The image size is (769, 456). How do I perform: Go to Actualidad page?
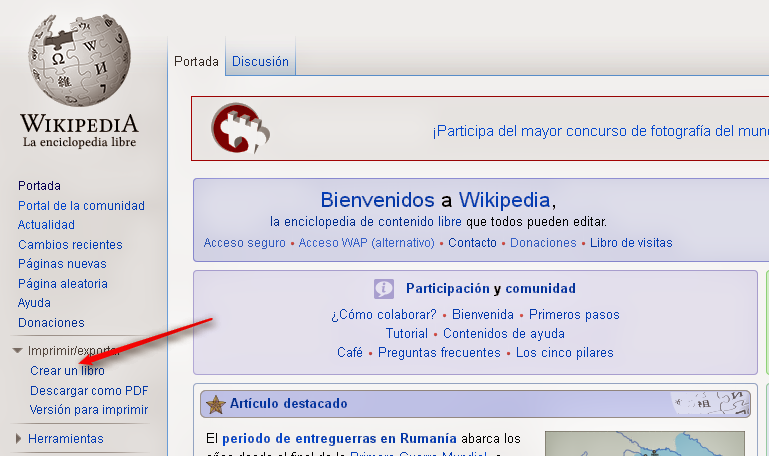coord(46,225)
